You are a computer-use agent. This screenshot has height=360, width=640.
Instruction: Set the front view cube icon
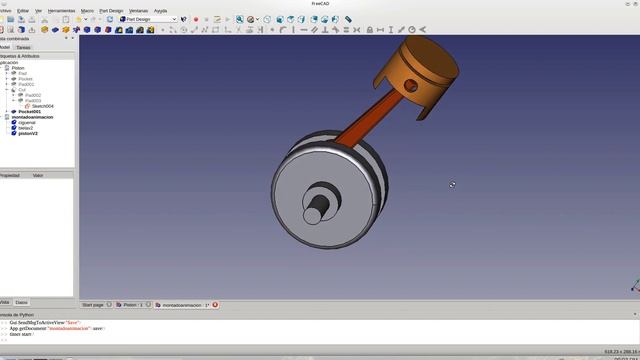pyautogui.click(x=280, y=19)
